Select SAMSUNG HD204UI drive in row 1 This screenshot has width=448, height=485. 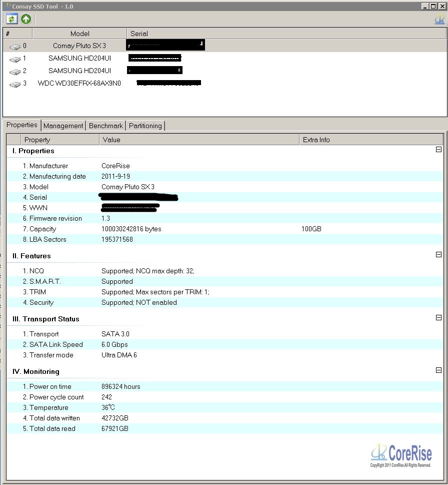[x=224, y=58]
